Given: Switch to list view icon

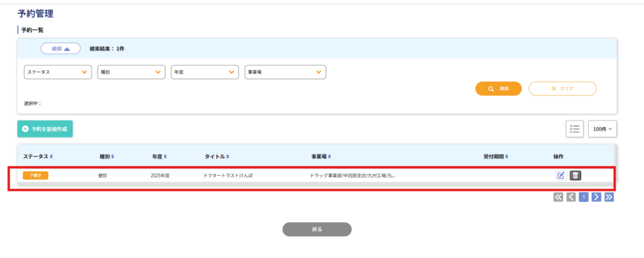Looking at the screenshot, I should pyautogui.click(x=574, y=129).
